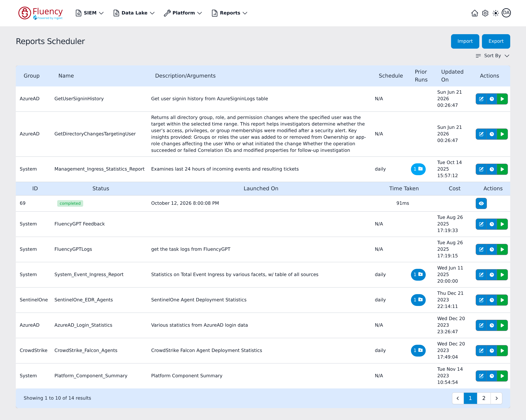The image size is (526, 420).
Task: Open settings gear icon
Action: (485, 13)
